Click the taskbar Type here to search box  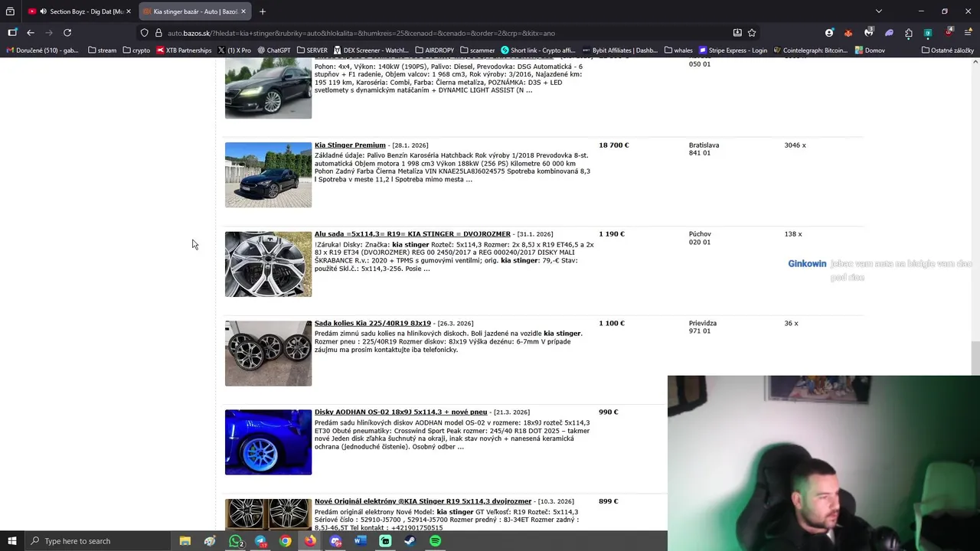pos(98,541)
